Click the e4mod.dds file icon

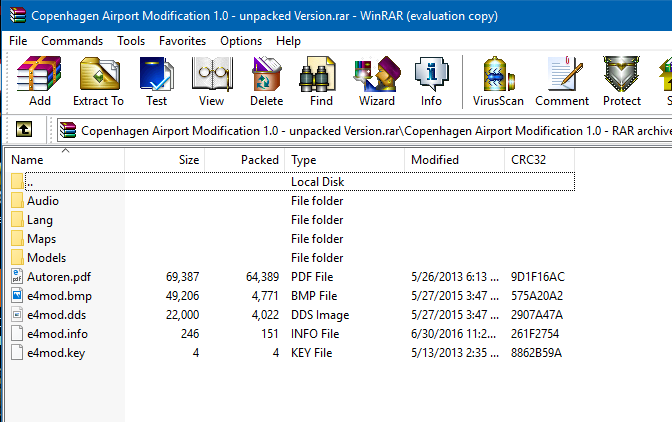[x=17, y=314]
